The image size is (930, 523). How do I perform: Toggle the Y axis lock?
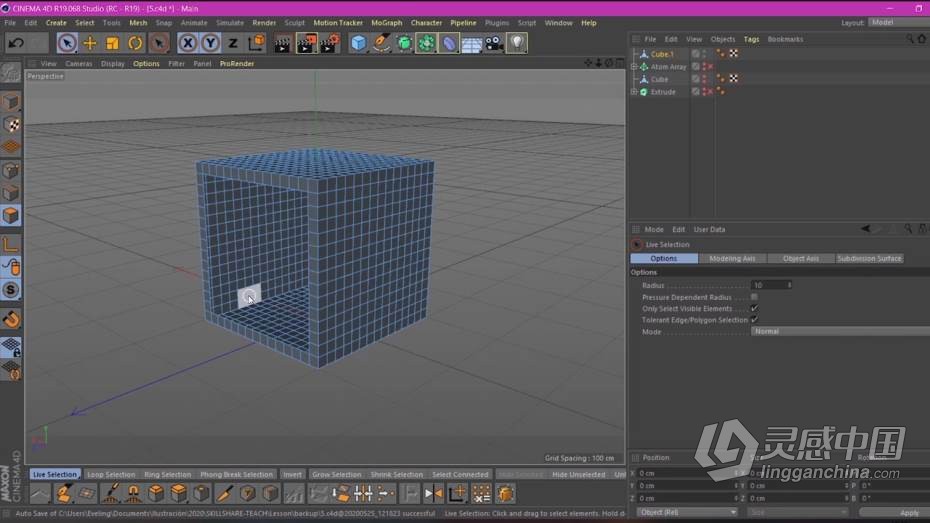[x=210, y=43]
